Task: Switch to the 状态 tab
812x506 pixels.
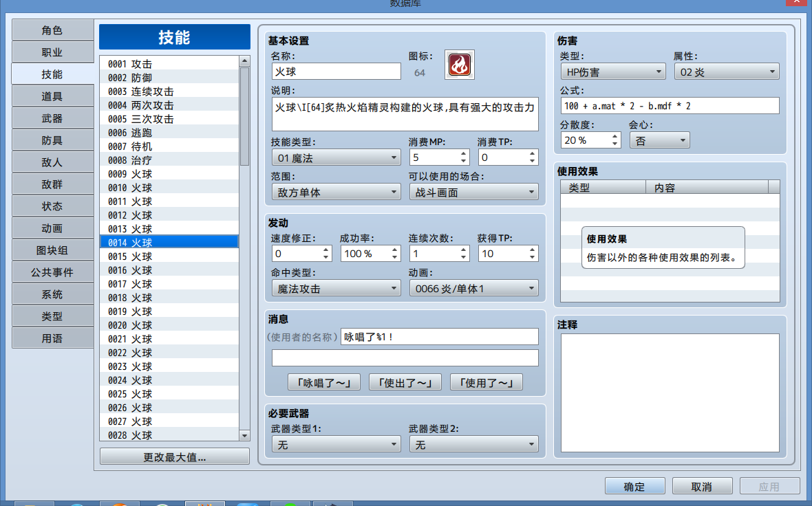Action: (52, 206)
